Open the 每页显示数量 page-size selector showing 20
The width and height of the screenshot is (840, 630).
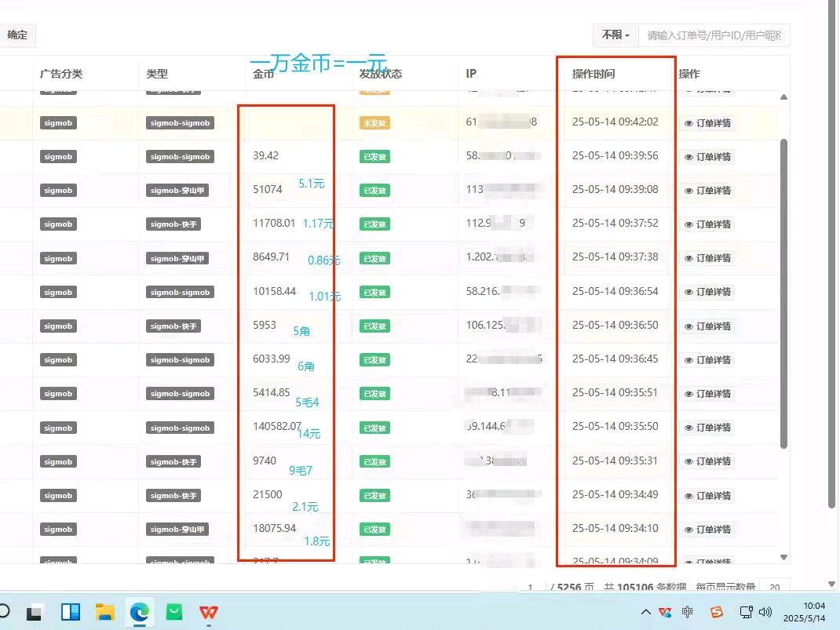click(x=772, y=587)
